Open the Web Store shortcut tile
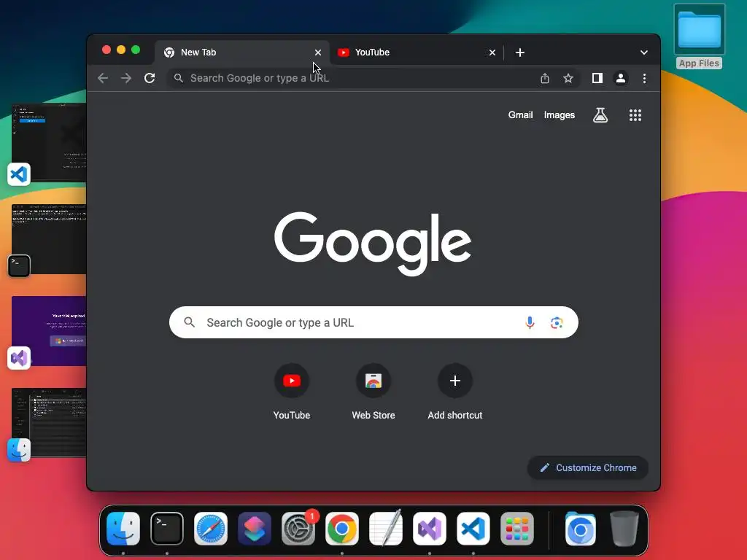Image resolution: width=747 pixels, height=560 pixels. point(373,392)
